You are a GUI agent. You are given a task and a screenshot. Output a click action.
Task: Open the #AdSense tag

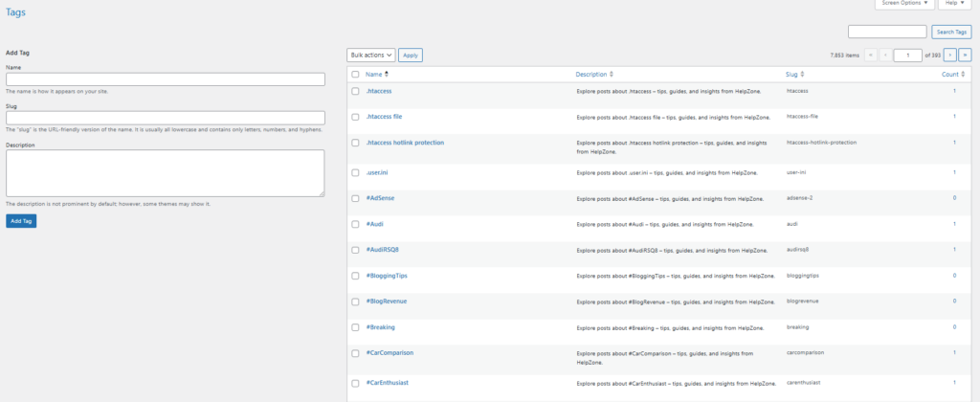tap(380, 197)
